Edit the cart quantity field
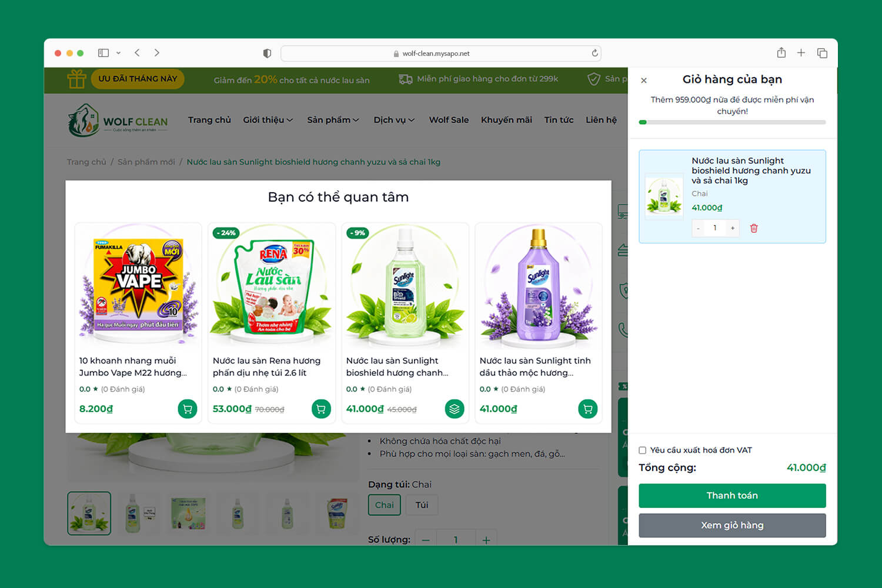882x588 pixels. point(715,228)
